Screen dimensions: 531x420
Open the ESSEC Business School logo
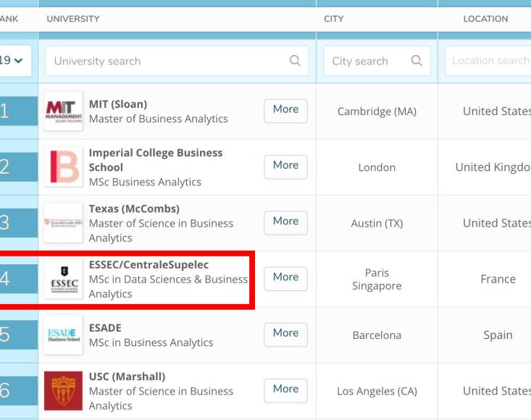click(63, 279)
